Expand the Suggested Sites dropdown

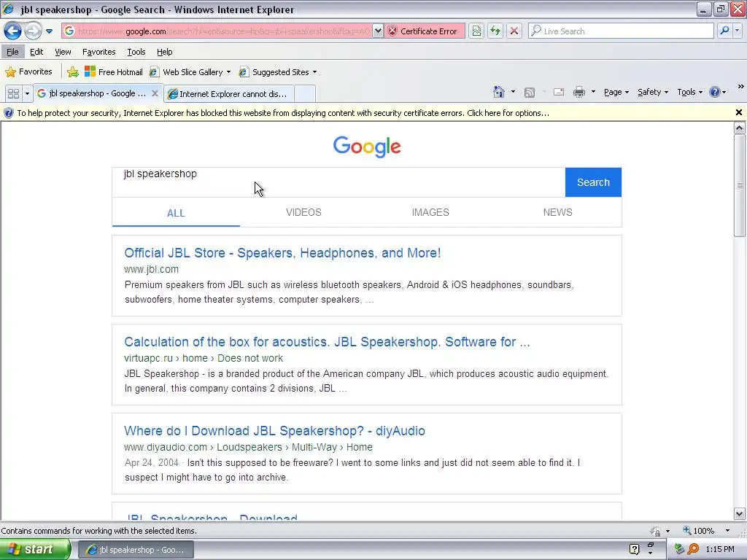click(315, 72)
